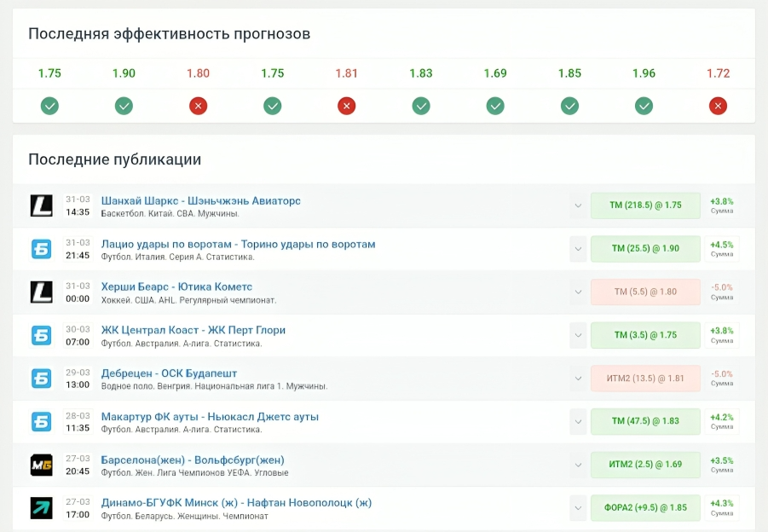This screenshot has height=532, width=768.
Task: Expand the chevron in Дебрецен row
Action: click(579, 379)
